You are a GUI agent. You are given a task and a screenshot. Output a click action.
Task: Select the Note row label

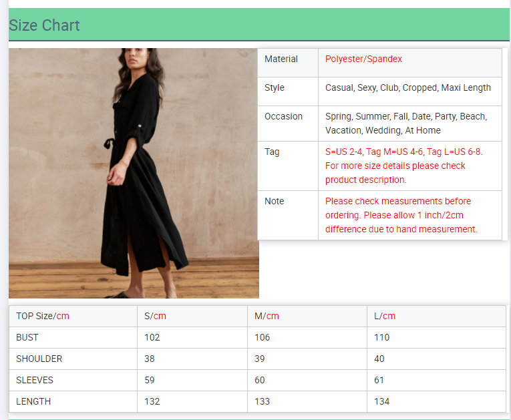pos(274,202)
